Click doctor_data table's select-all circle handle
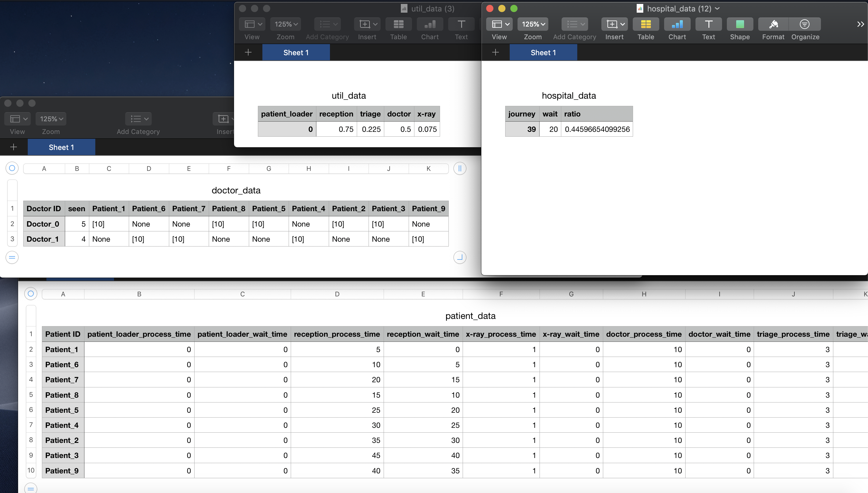The width and height of the screenshot is (868, 493). pyautogui.click(x=12, y=168)
